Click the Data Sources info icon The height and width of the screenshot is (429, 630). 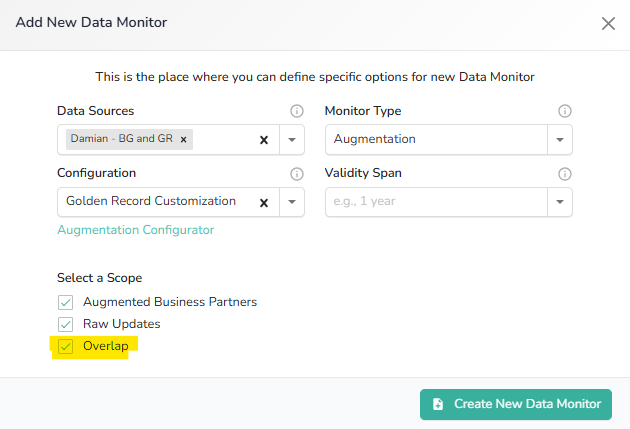[296, 111]
